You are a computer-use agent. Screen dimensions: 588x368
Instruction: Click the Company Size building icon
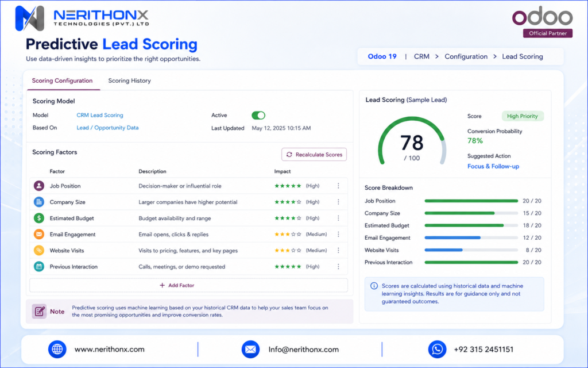tap(39, 202)
